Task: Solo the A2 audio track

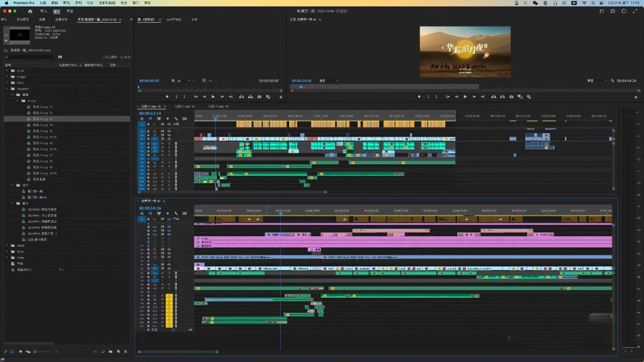Action: tap(169, 277)
